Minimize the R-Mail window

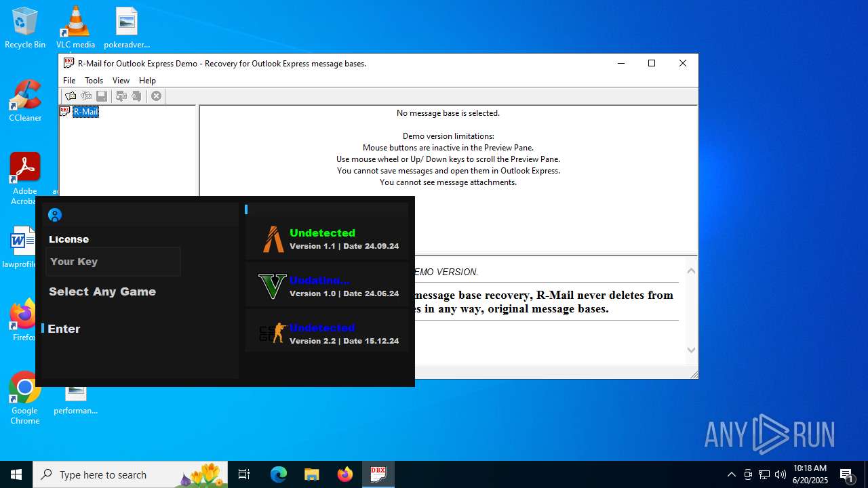[620, 63]
